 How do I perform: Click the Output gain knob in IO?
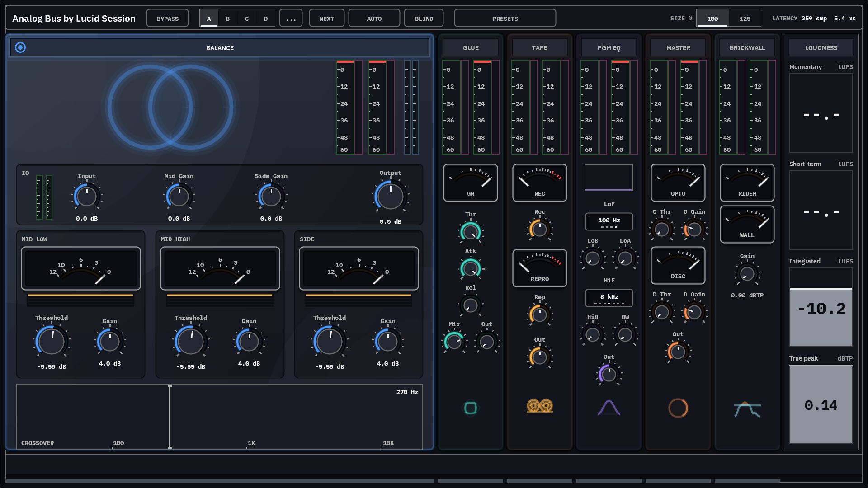click(391, 196)
